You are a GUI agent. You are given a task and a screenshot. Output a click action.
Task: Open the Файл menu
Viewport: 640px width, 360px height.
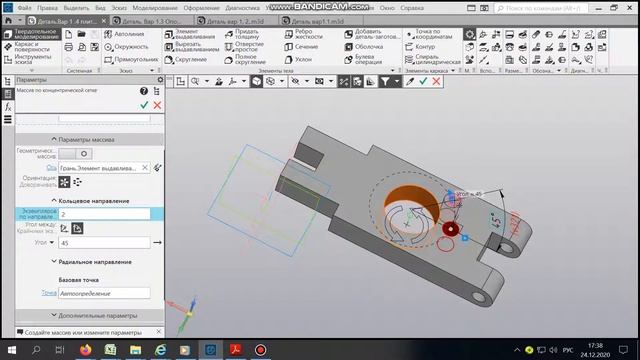24,8
